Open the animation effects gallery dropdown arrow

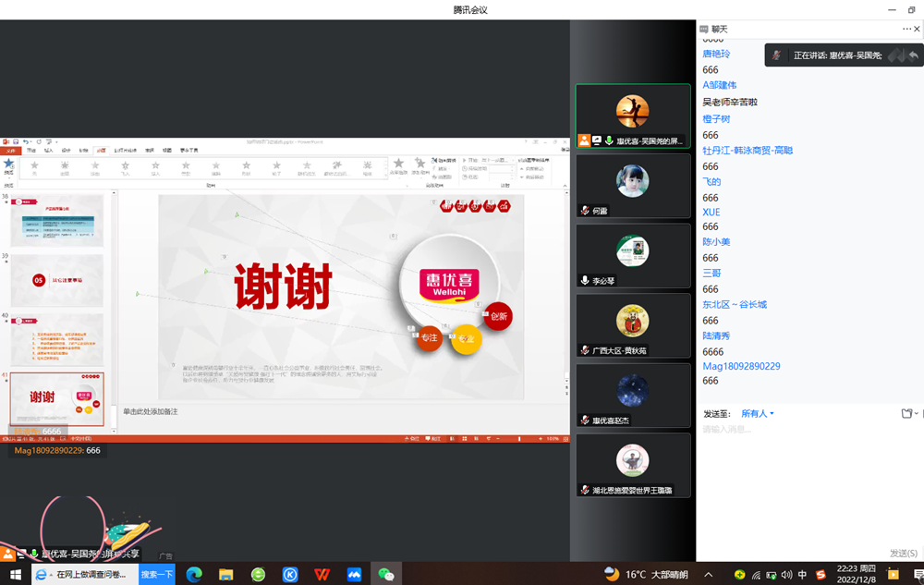pyautogui.click(x=386, y=176)
